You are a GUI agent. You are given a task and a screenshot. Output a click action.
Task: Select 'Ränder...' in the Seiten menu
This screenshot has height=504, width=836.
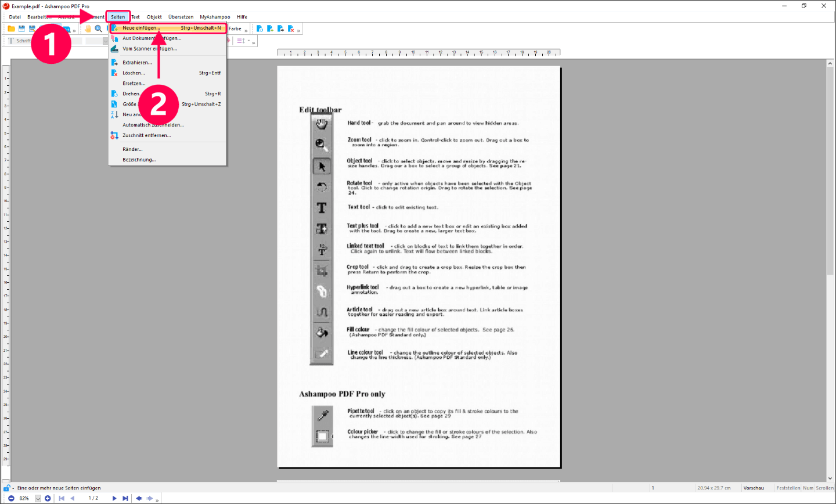coord(167,149)
